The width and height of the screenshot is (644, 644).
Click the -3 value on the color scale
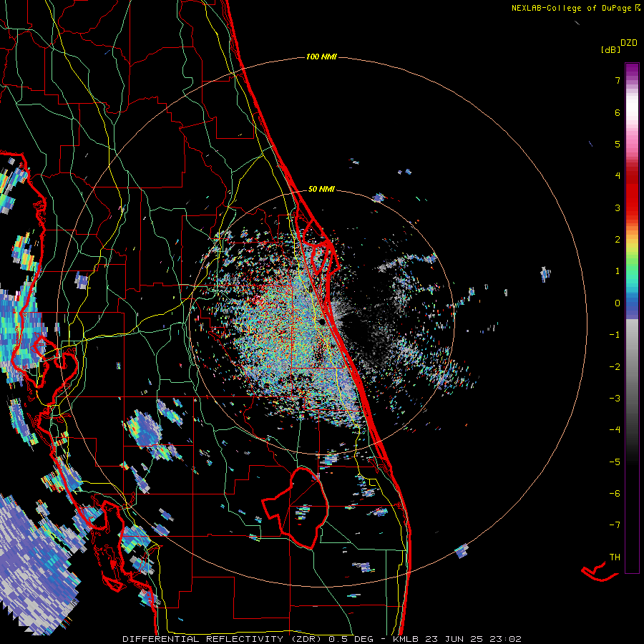coord(615,399)
